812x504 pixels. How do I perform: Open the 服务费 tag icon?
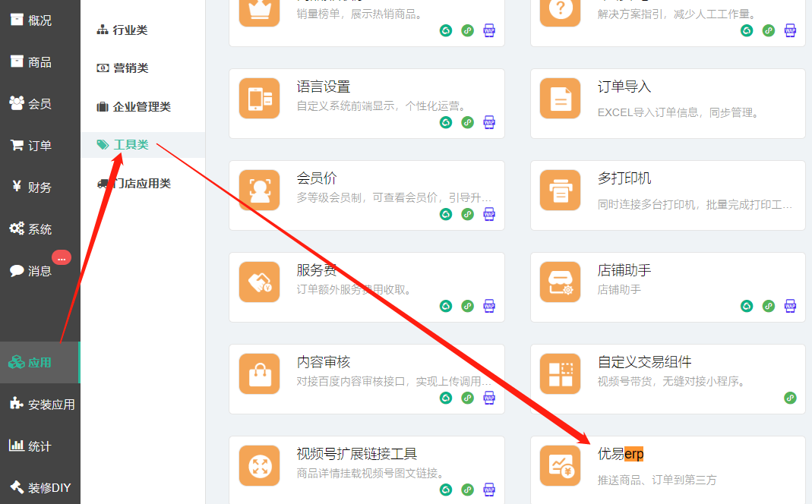click(x=260, y=282)
